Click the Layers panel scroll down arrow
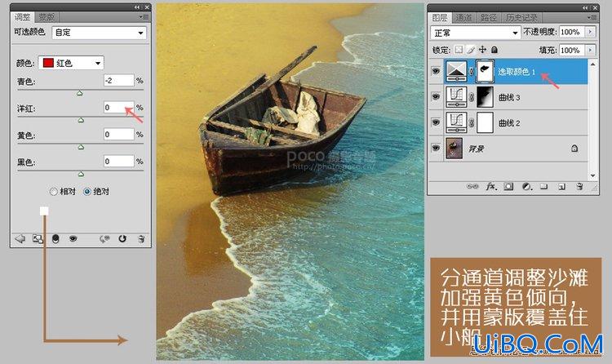This screenshot has width=612, height=364. pyautogui.click(x=593, y=175)
